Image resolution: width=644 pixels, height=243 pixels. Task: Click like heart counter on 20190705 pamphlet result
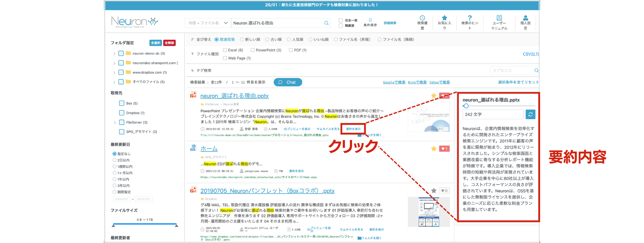[x=444, y=191]
